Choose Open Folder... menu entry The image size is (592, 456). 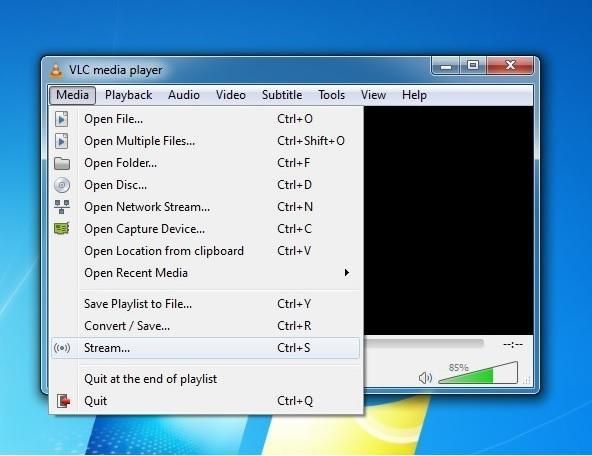(x=206, y=163)
